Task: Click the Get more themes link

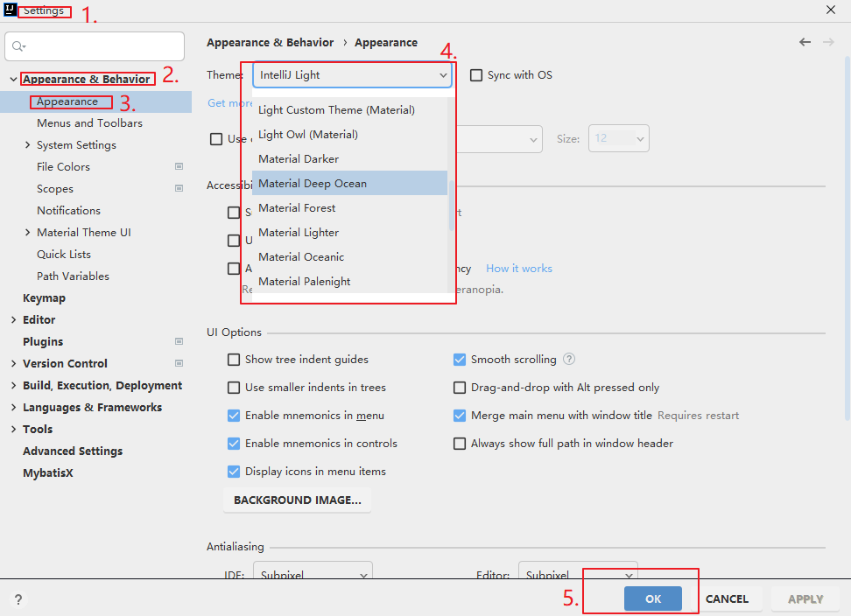Action: click(230, 103)
